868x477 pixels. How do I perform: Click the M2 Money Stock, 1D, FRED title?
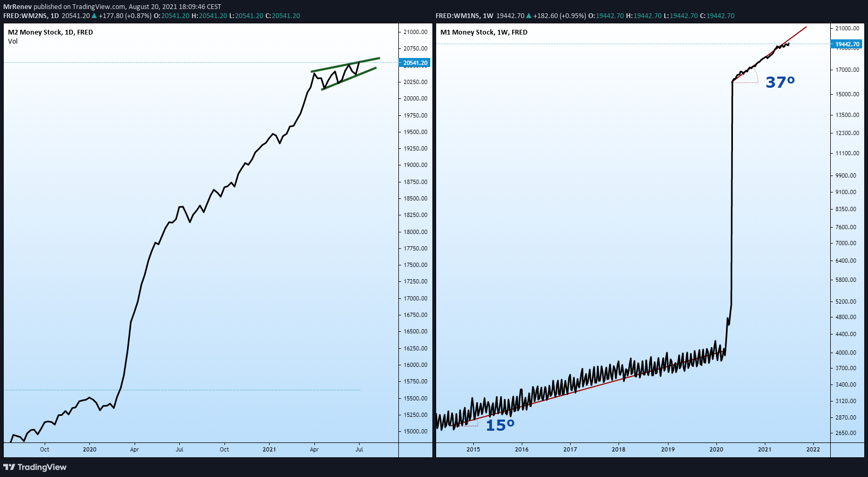(x=51, y=32)
